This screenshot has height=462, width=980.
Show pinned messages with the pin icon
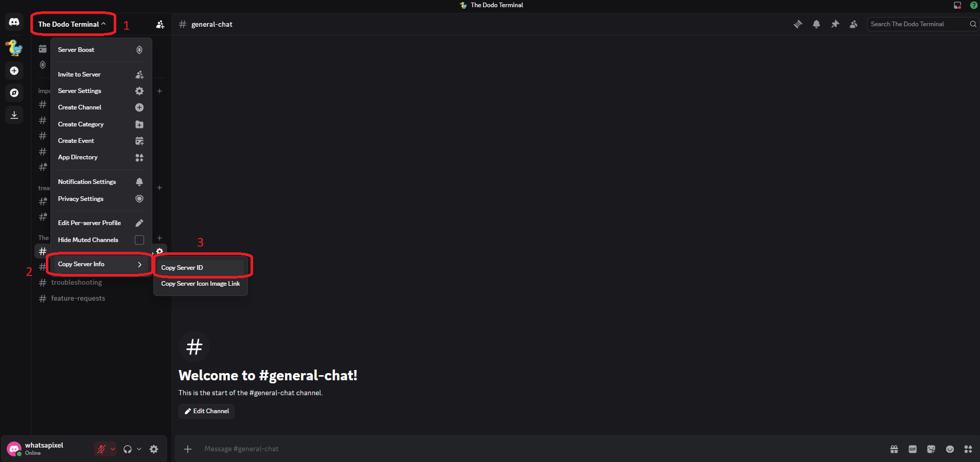click(x=835, y=24)
